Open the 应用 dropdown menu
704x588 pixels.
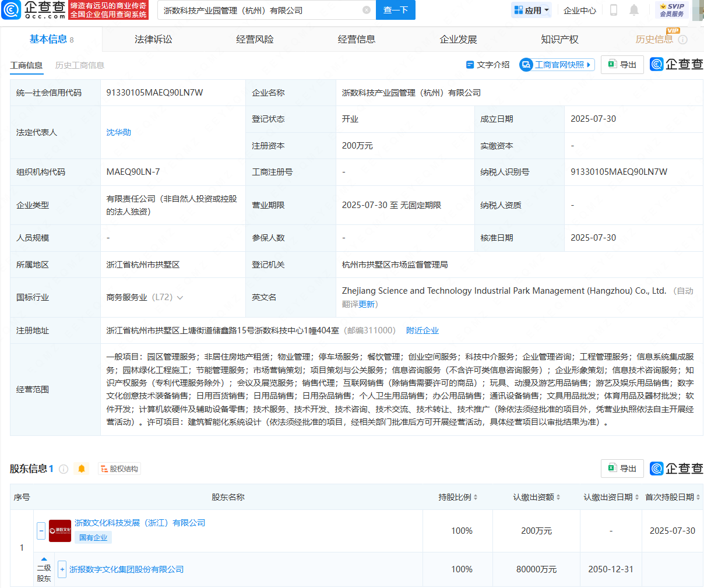531,10
